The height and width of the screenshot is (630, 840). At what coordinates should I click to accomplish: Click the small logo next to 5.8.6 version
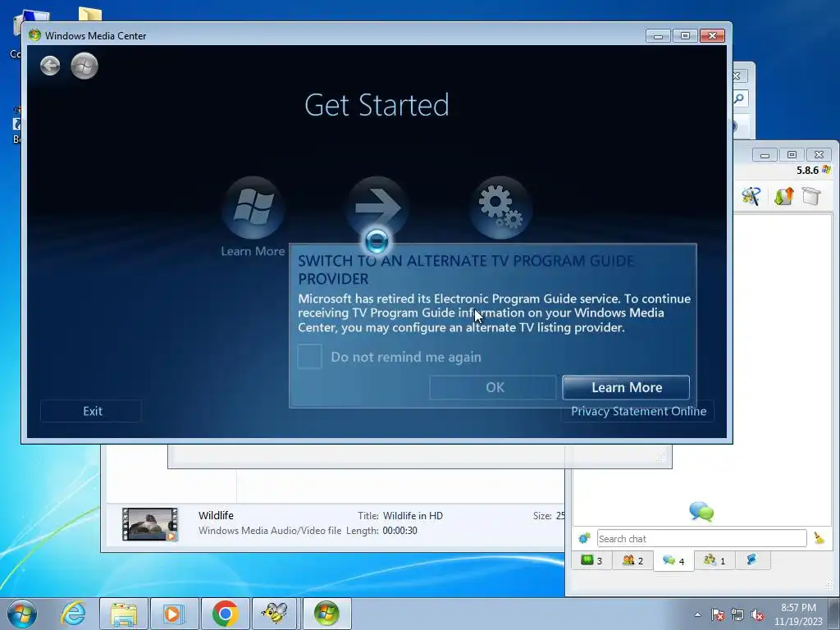coord(827,170)
